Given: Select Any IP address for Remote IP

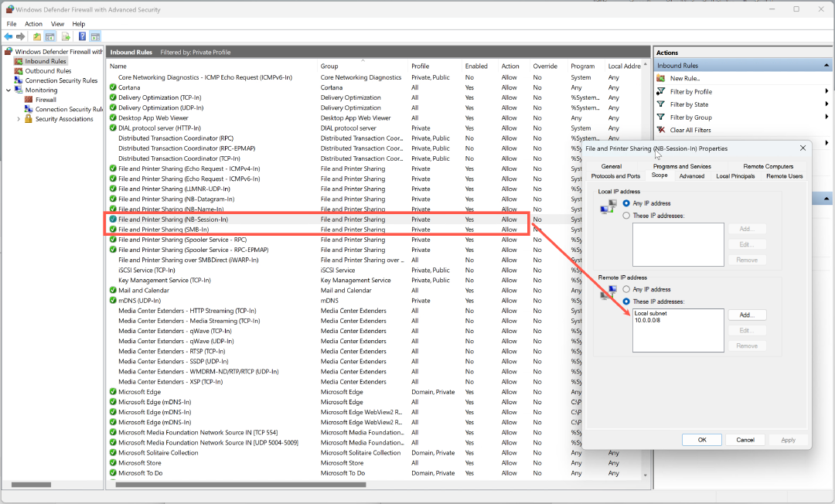Looking at the screenshot, I should click(x=626, y=289).
